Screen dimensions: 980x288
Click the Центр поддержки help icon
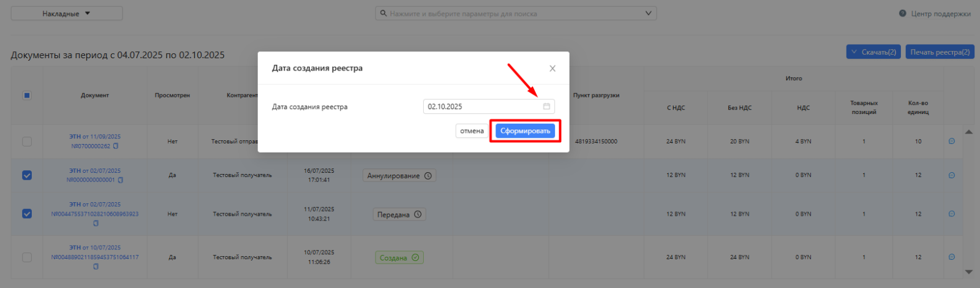[902, 13]
